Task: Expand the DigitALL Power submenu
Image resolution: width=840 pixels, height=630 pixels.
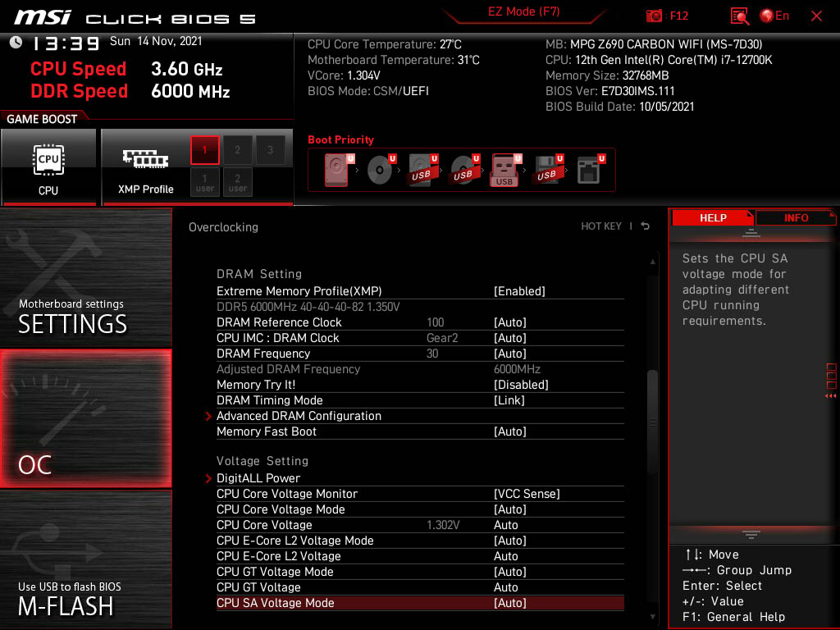Action: point(258,478)
